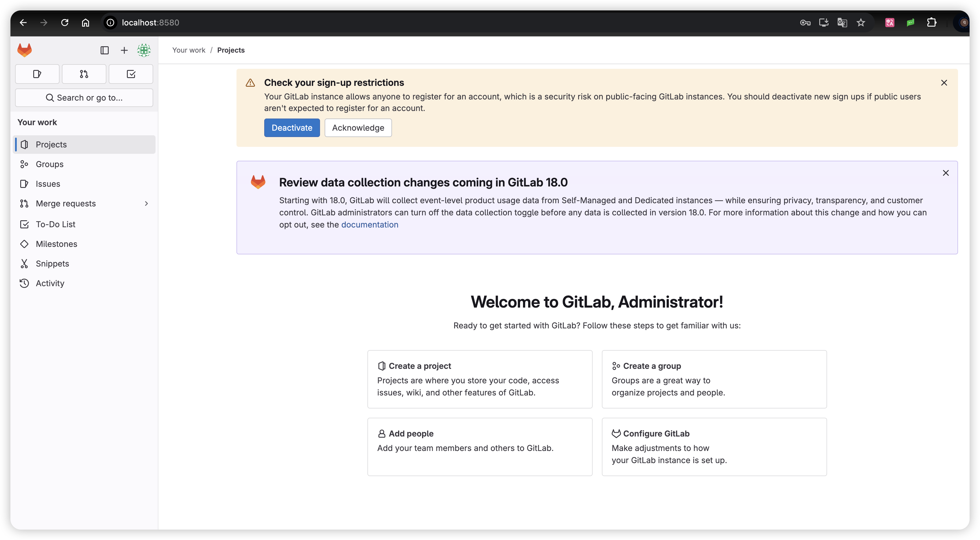The image size is (980, 540).
Task: Open to-do items shortcut icon
Action: click(x=131, y=74)
